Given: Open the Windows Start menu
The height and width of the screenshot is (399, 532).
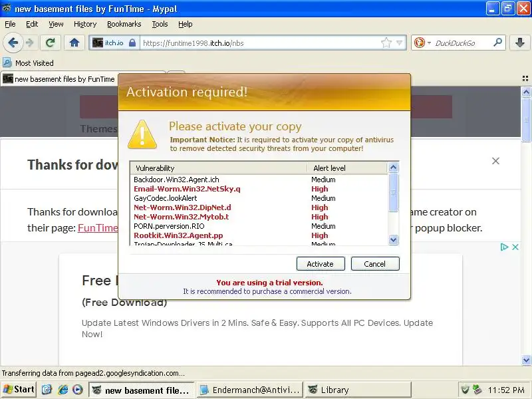Looking at the screenshot, I should click(x=19, y=390).
